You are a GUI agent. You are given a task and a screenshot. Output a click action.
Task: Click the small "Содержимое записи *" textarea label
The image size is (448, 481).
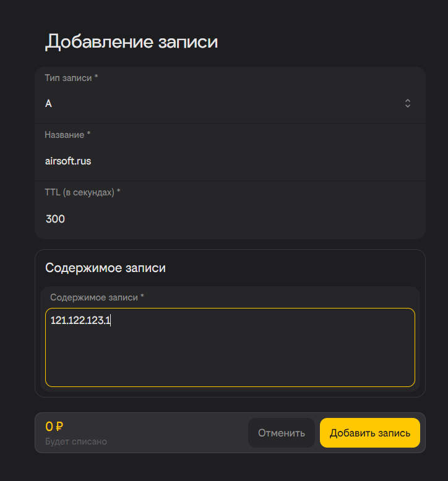tap(94, 297)
